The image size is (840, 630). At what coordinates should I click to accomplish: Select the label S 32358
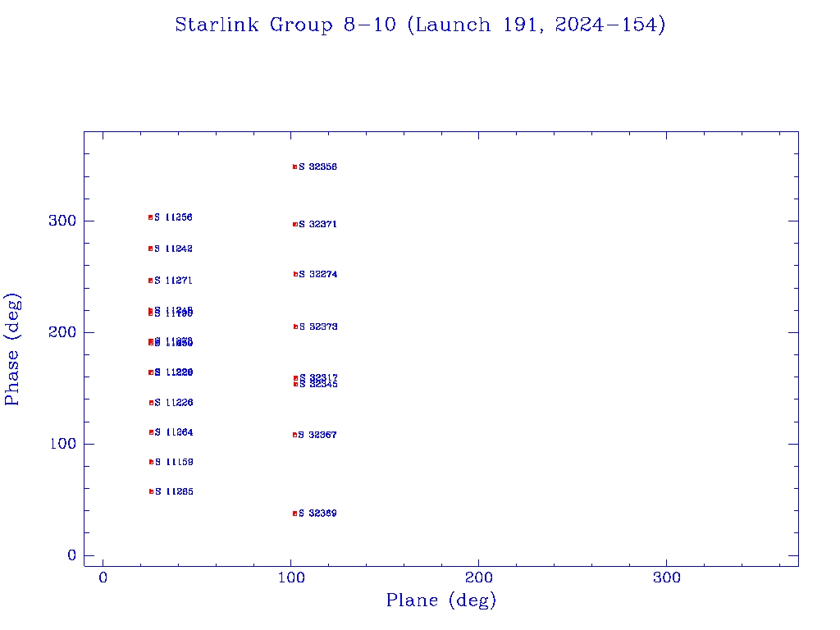[317, 167]
